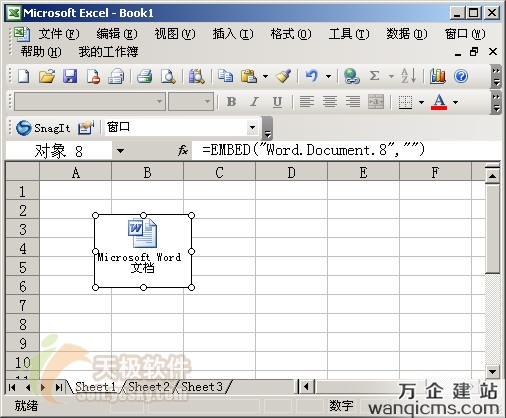The width and height of the screenshot is (506, 418).
Task: Open the Paste options dropdown arrow
Action: click(265, 77)
